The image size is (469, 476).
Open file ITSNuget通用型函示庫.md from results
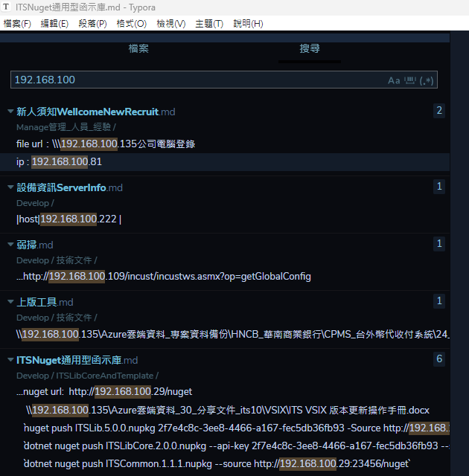[77, 360]
